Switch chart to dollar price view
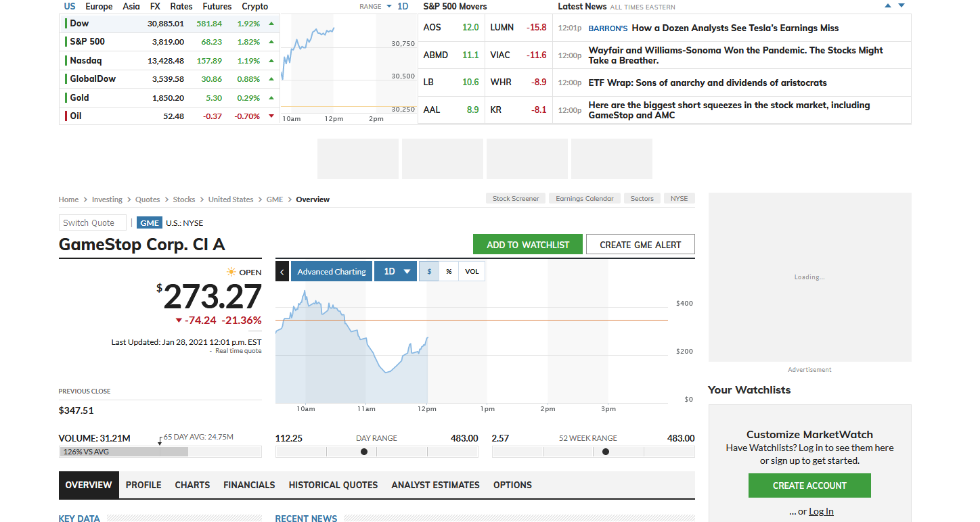Image resolution: width=980 pixels, height=522 pixels. 429,271
